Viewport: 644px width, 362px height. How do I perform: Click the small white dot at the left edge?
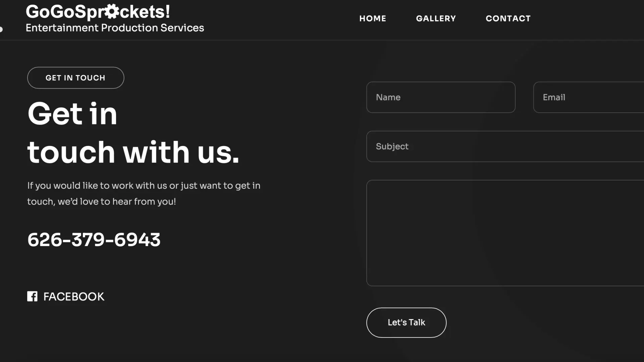point(1,29)
